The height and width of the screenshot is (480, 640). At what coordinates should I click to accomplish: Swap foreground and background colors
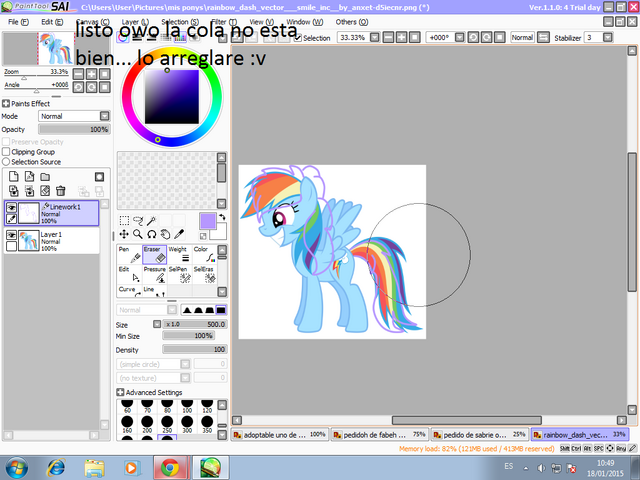(222, 217)
